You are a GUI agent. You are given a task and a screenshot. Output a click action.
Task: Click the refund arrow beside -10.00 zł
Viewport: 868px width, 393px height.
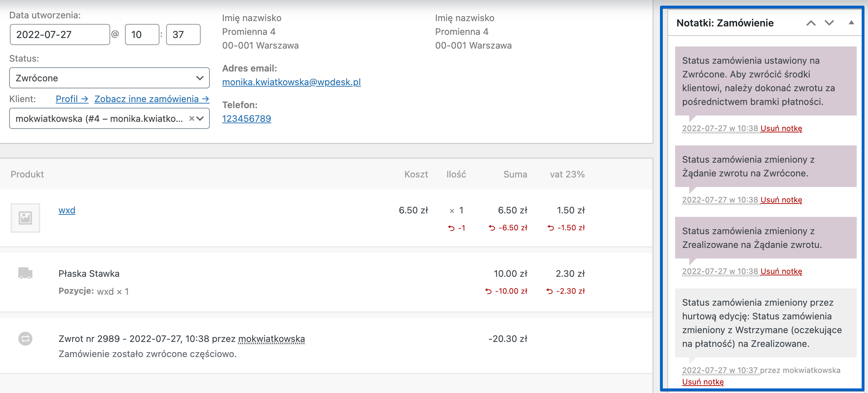(x=488, y=291)
